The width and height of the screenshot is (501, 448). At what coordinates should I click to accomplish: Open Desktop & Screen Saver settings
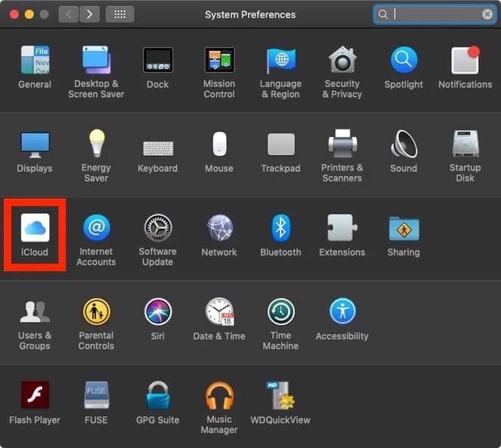[x=96, y=61]
